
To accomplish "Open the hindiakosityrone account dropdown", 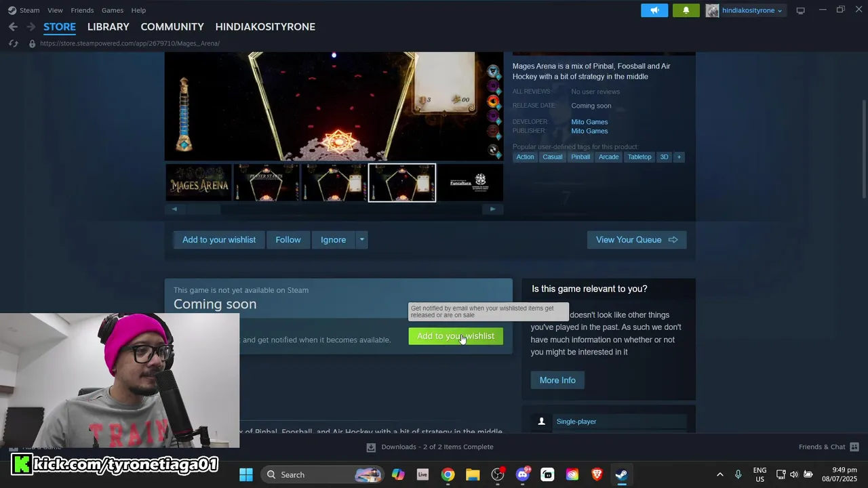I will [x=752, y=10].
